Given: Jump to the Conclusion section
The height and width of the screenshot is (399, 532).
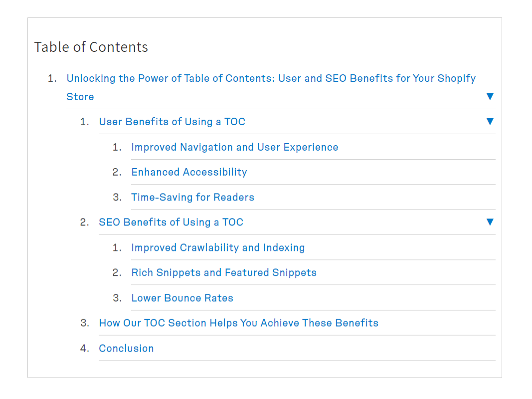Looking at the screenshot, I should point(126,349).
